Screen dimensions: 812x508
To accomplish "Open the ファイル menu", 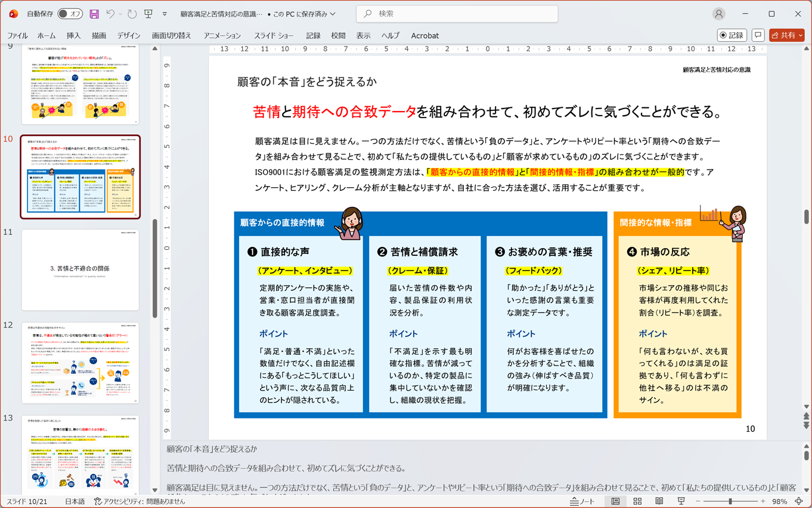I will point(17,35).
